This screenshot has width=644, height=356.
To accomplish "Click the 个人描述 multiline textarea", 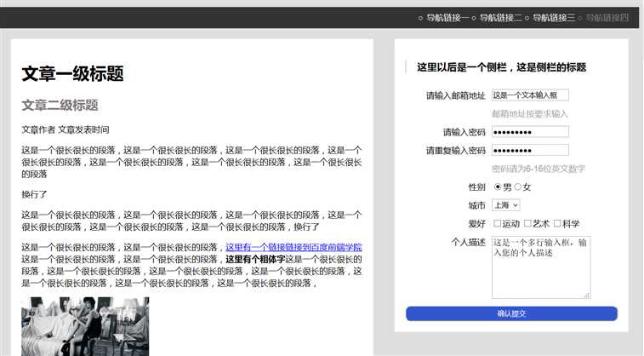I will [541, 267].
